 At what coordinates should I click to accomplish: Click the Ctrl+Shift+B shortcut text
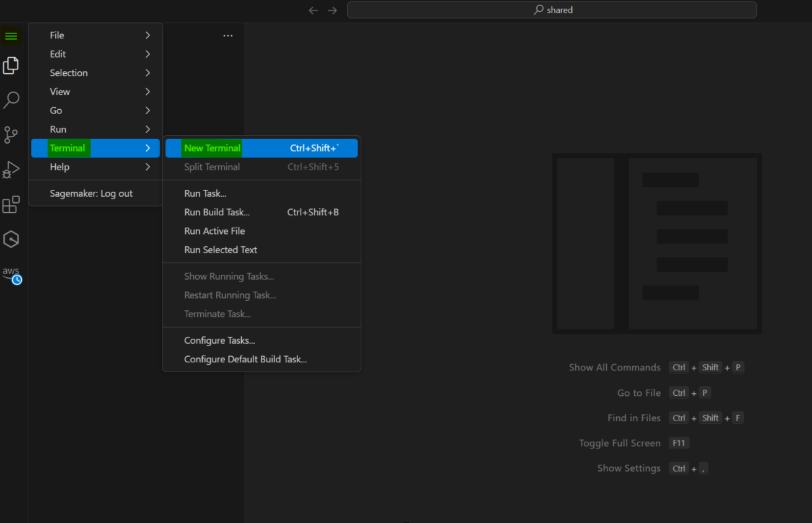pyautogui.click(x=313, y=212)
